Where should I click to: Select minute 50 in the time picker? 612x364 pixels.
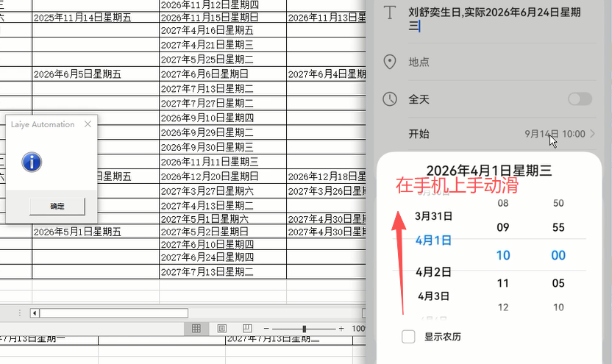[x=558, y=203]
